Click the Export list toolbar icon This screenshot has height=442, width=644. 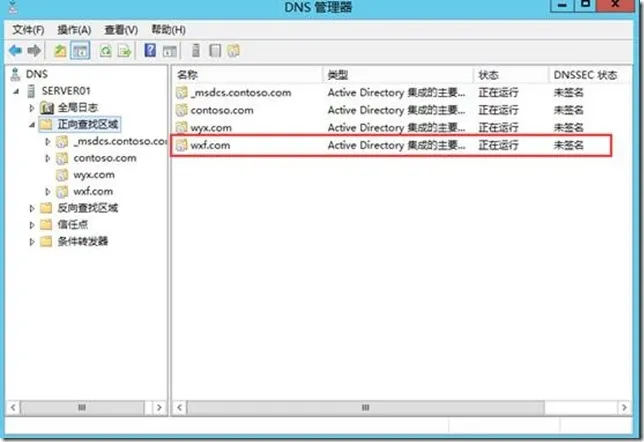[124, 51]
